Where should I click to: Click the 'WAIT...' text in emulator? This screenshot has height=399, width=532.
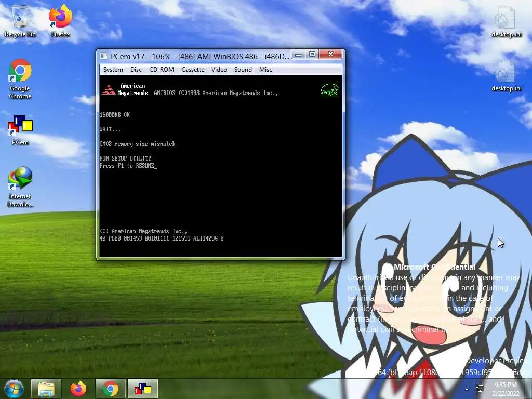[110, 129]
